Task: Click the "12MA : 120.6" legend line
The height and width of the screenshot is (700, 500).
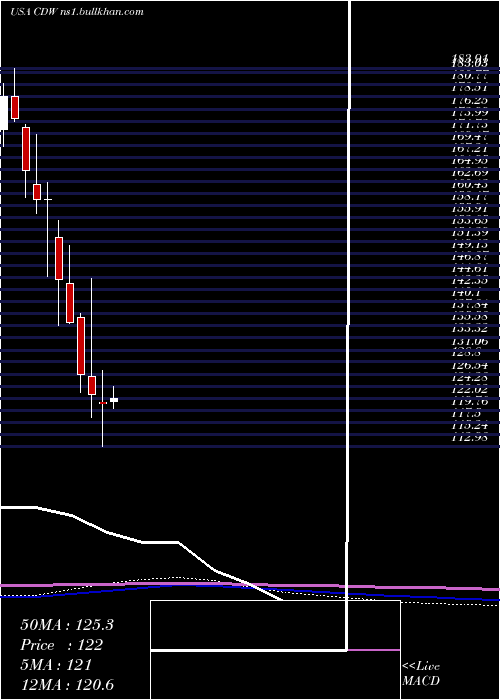Action: pyautogui.click(x=67, y=684)
